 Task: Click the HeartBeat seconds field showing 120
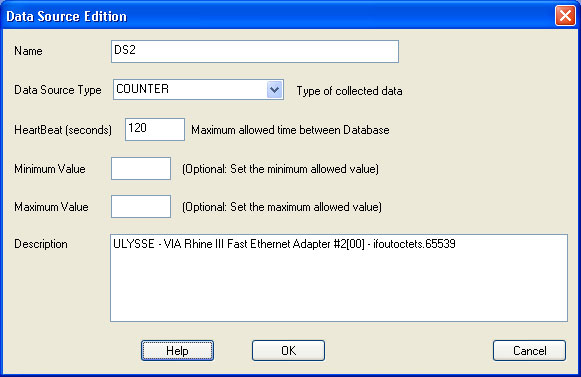tap(155, 129)
